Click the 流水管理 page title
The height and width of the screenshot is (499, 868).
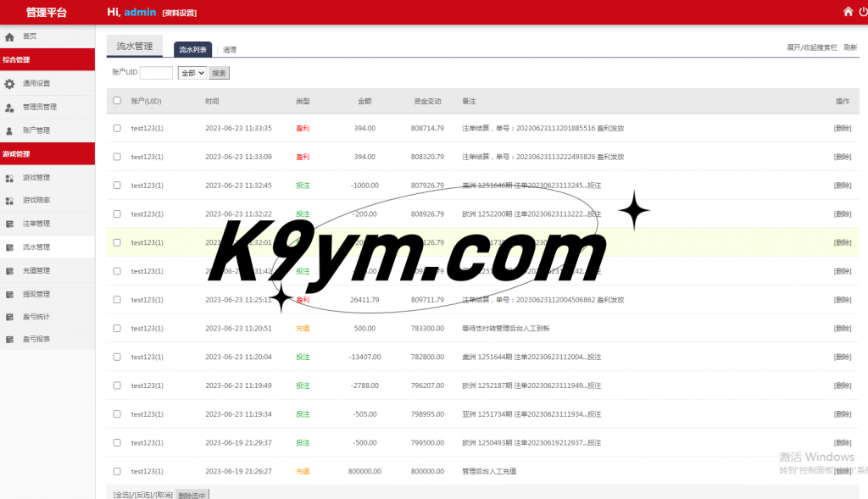135,46
